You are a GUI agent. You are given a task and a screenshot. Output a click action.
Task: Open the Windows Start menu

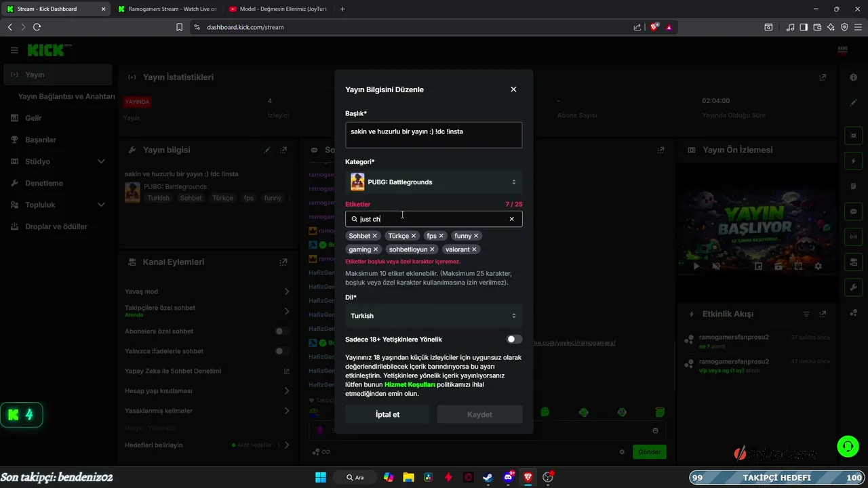pos(320,477)
